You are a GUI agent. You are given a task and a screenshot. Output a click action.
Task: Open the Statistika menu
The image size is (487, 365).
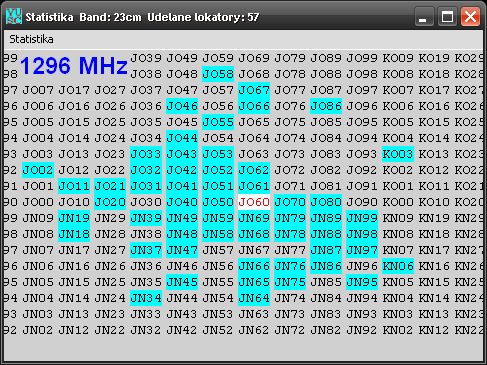[x=31, y=39]
